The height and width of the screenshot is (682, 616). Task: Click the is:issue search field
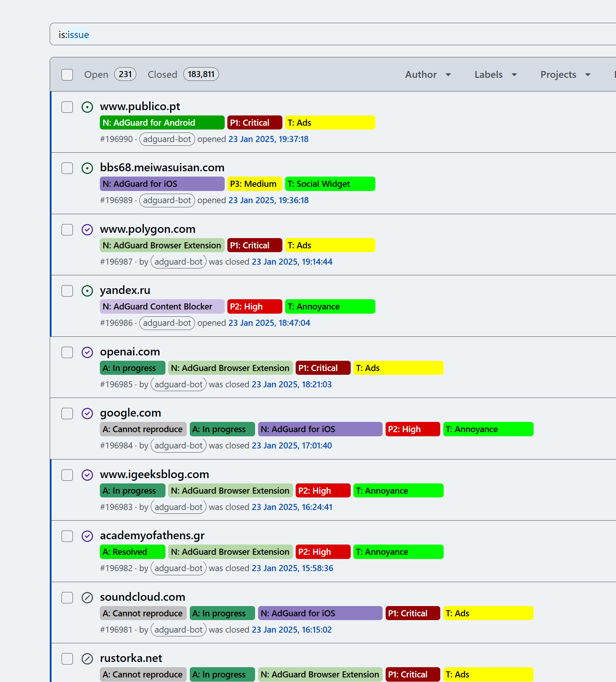coord(333,34)
